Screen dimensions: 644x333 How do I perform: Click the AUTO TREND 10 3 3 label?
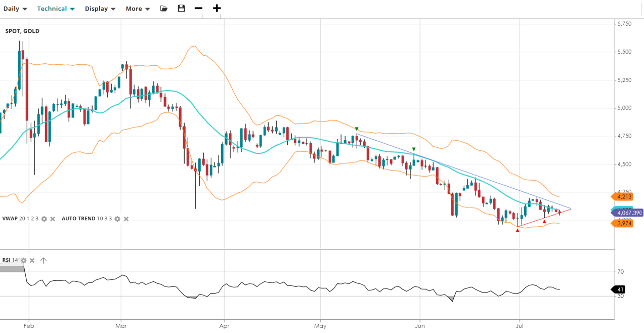pos(87,219)
